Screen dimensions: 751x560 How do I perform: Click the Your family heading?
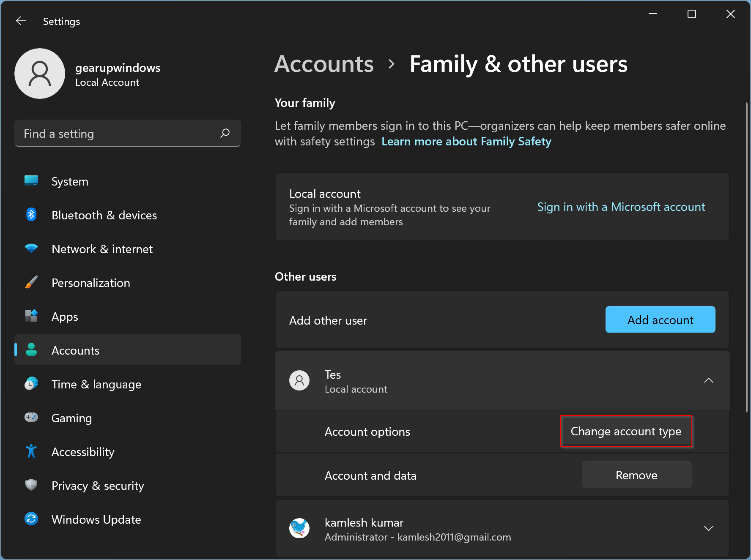click(305, 103)
